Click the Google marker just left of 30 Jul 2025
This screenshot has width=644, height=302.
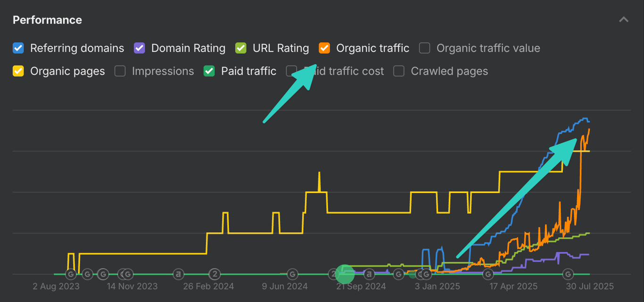[569, 274]
